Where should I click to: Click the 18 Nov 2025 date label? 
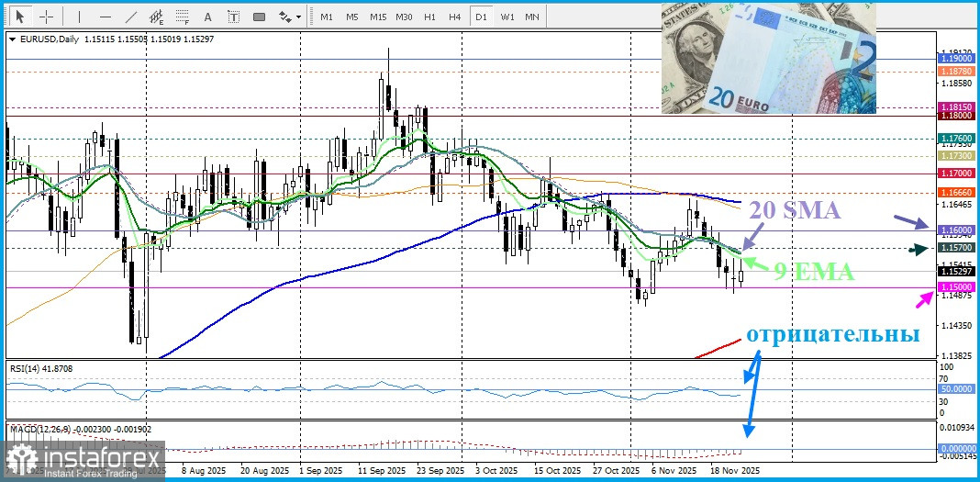pos(736,470)
